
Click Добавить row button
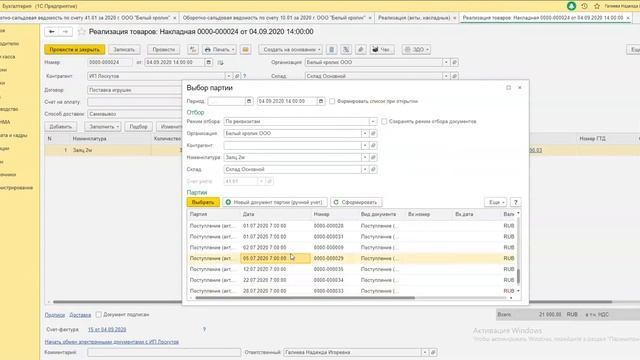(60, 127)
